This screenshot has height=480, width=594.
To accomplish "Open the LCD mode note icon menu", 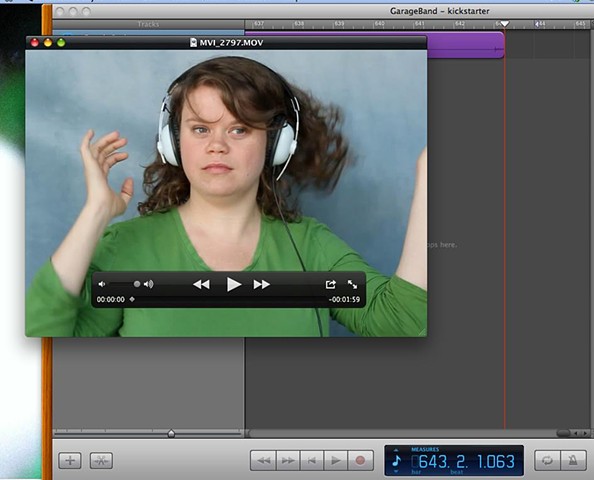I will tap(396, 461).
